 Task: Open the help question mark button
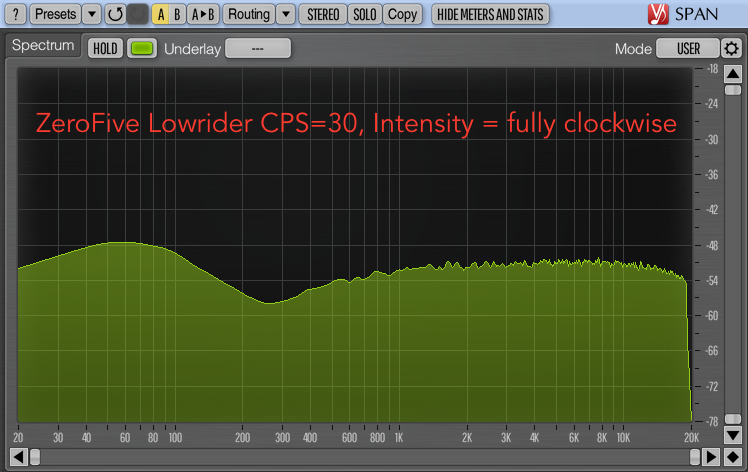[15, 14]
